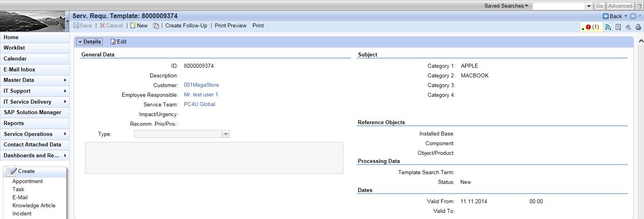Viewport: 644px width, 219px height.
Task: Click the Valid From date 11.11.2014
Action: tap(474, 201)
